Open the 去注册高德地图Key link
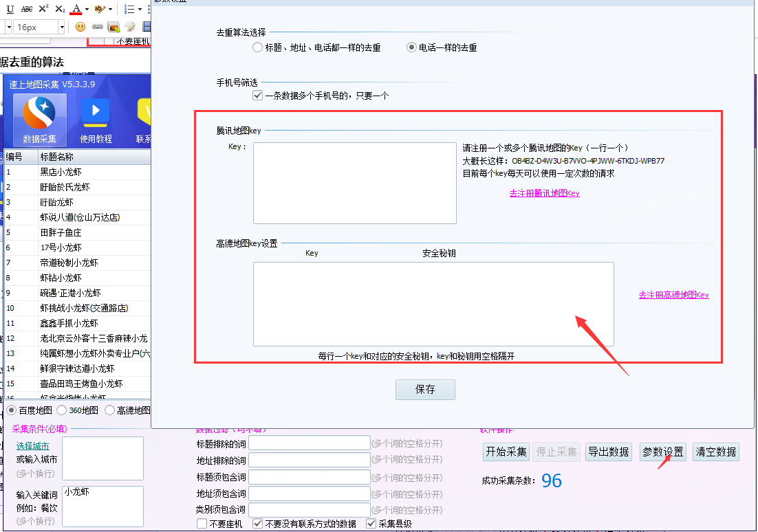758x532 pixels. 673,295
